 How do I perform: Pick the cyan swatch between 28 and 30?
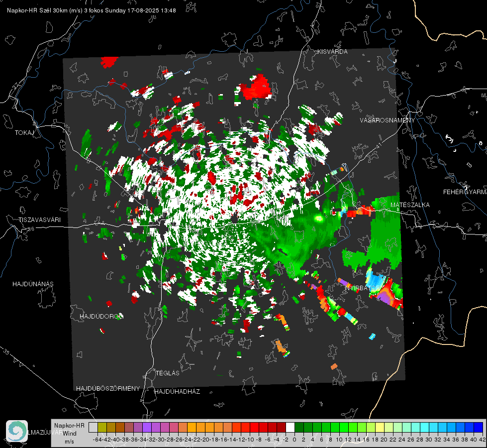point(425,427)
